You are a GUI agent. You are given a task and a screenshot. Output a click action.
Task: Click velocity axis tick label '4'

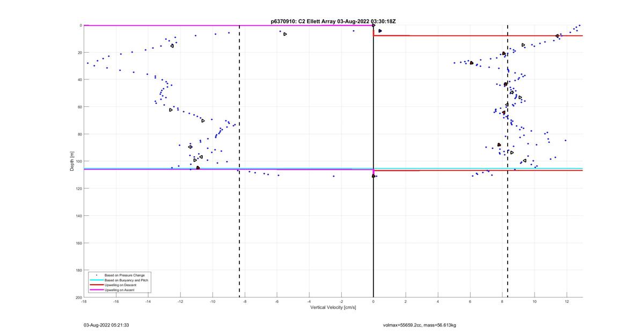point(438,302)
